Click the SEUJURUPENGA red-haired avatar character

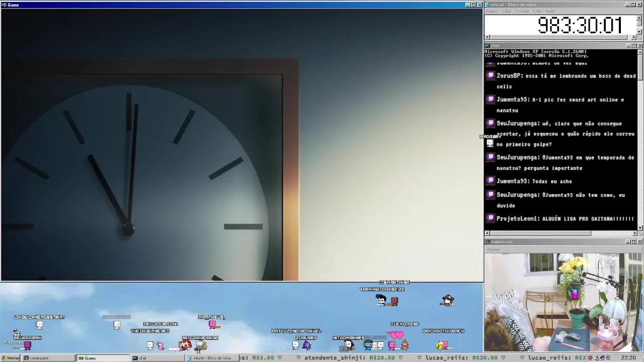[x=186, y=345]
